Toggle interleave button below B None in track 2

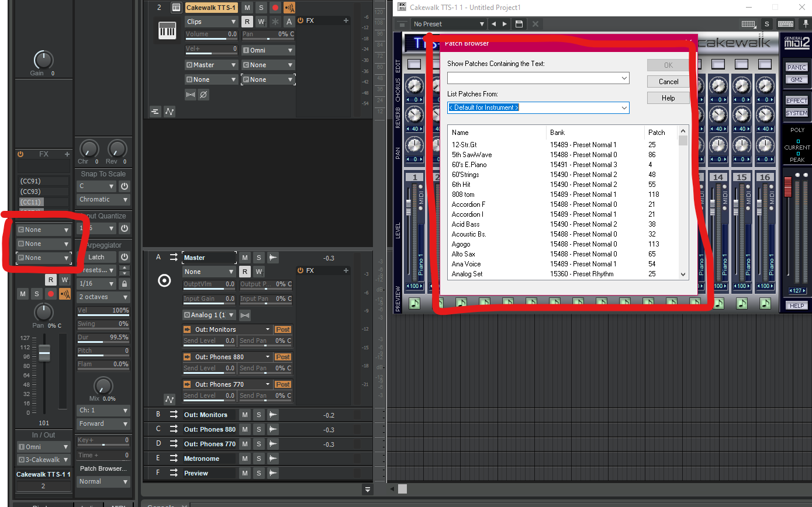click(191, 94)
